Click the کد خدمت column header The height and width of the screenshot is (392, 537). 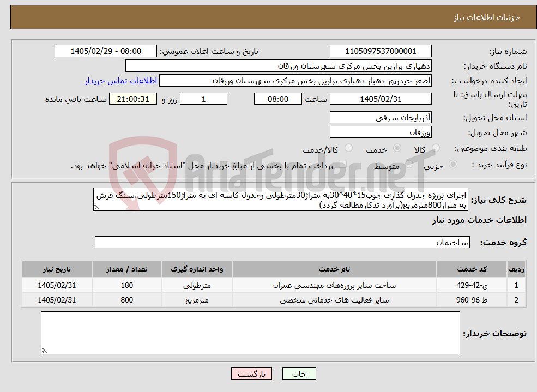pyautogui.click(x=472, y=269)
